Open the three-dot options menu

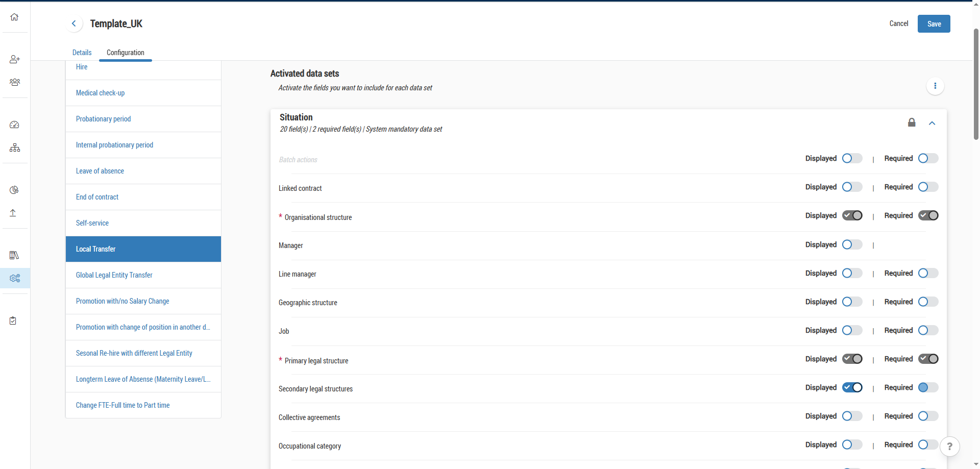[x=935, y=86]
